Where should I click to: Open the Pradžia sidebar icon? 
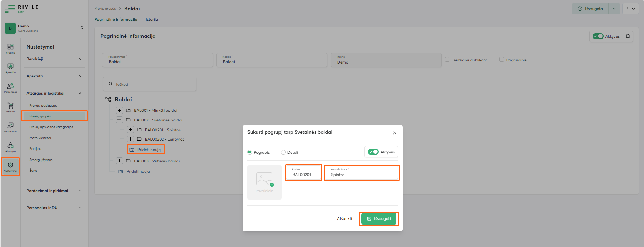pyautogui.click(x=10, y=48)
